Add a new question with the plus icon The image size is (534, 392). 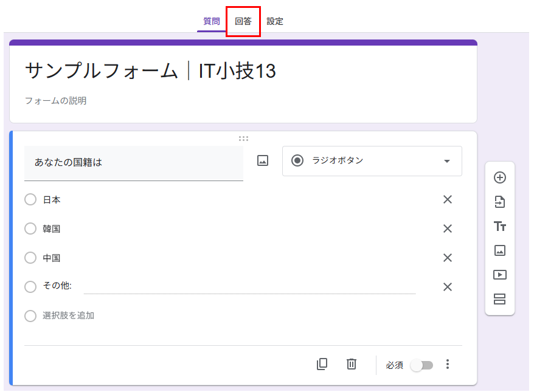click(500, 177)
